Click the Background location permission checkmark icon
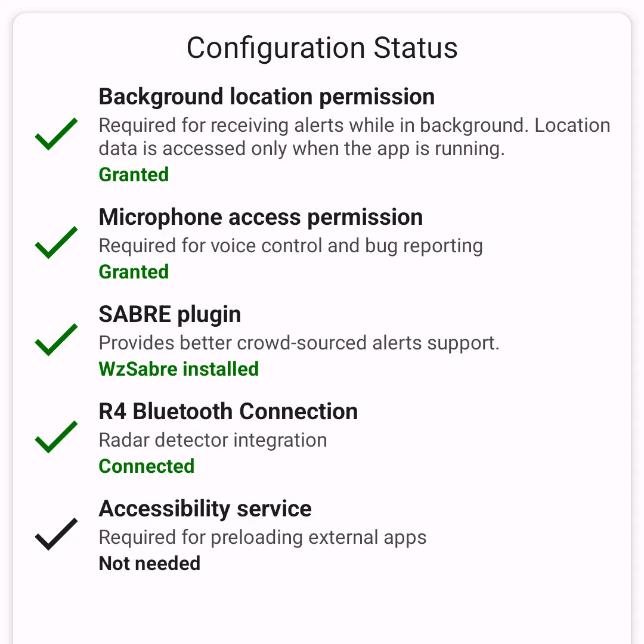 click(56, 134)
